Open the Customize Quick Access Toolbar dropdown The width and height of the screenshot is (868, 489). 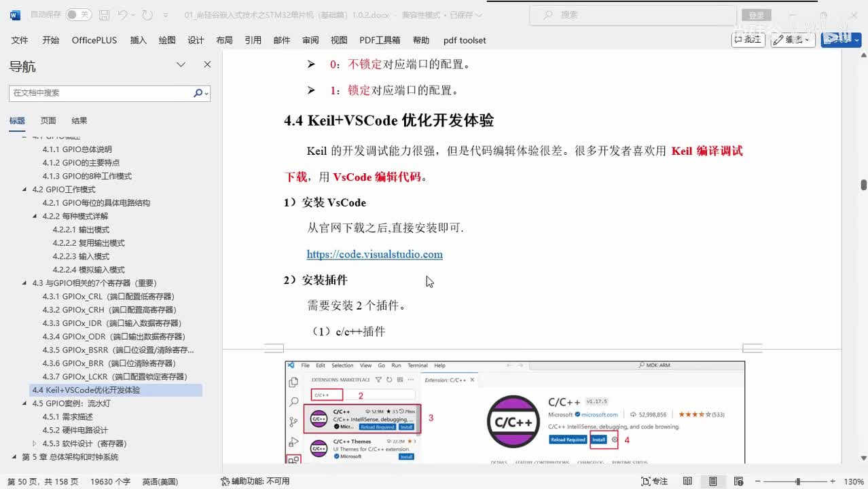(x=167, y=14)
